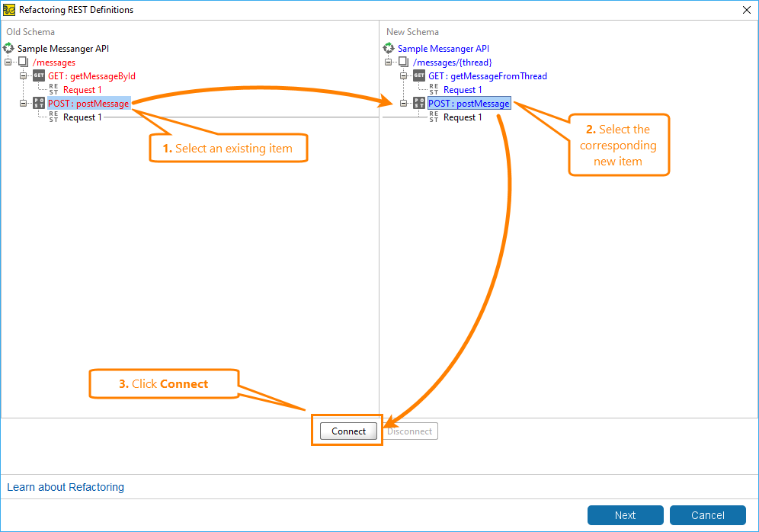Click the API icon in the New Schema tree
Viewport: 759px width, 532px height.
click(389, 48)
